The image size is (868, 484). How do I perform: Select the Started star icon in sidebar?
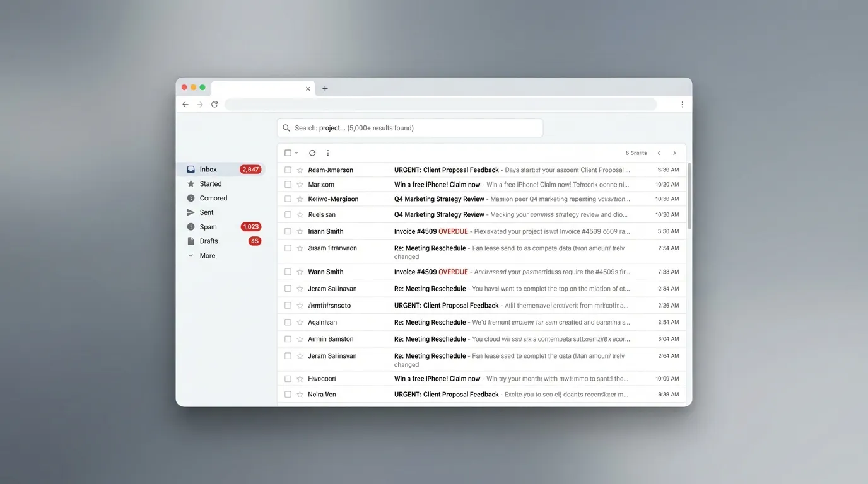tap(191, 183)
